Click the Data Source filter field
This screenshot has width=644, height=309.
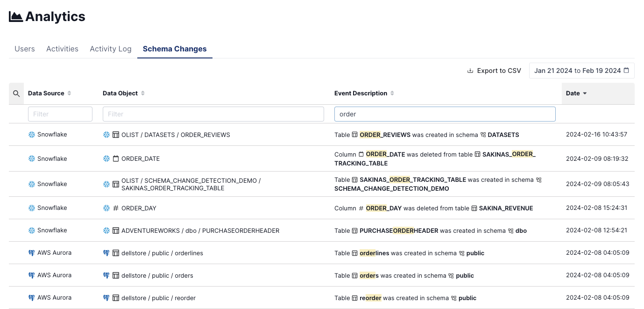point(60,114)
